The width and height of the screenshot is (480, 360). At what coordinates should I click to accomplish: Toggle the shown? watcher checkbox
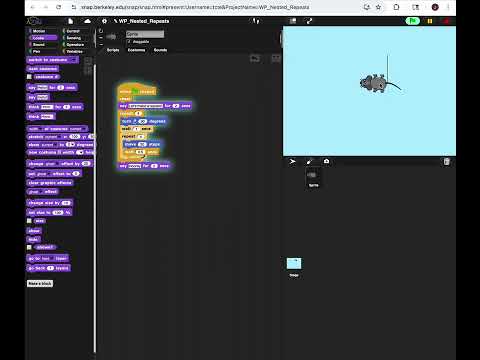point(29,247)
